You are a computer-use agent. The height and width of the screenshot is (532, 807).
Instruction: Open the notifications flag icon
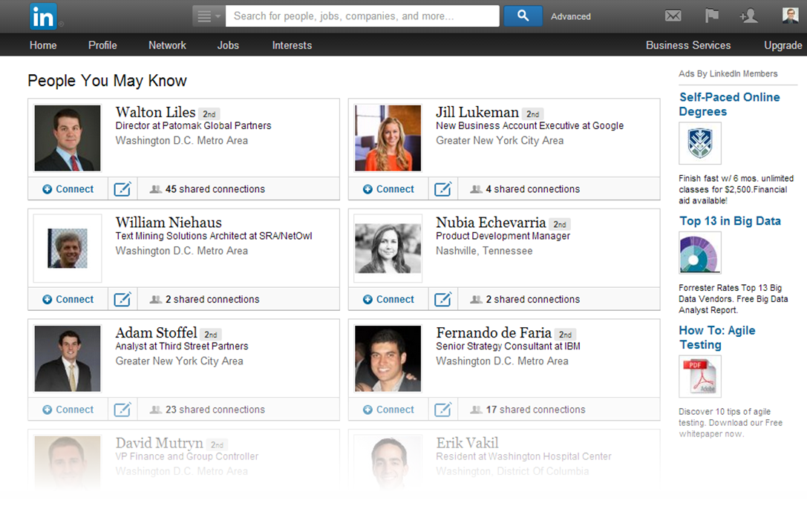tap(711, 16)
